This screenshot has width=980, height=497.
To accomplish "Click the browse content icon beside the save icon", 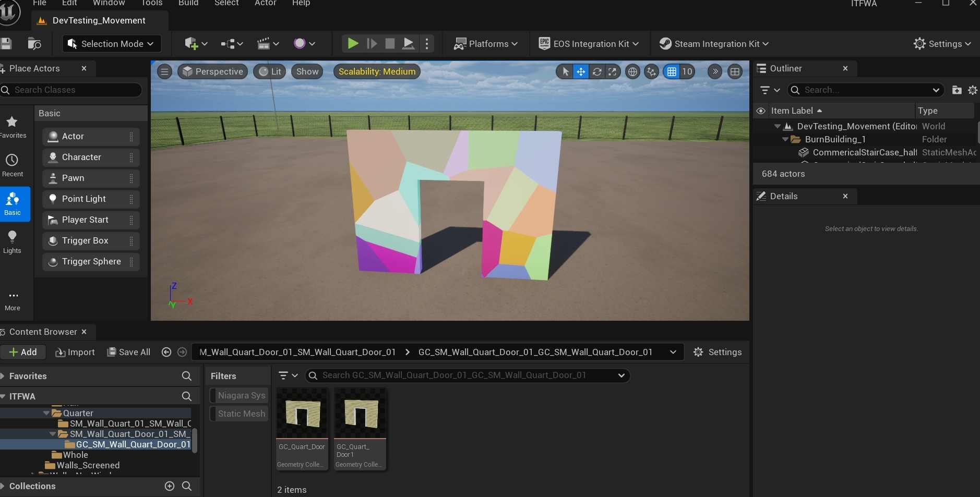I will point(34,44).
